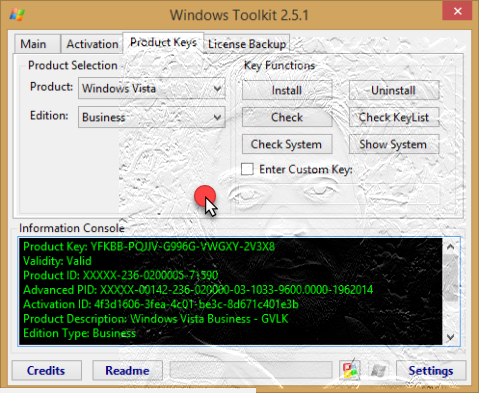
Task: Click the Check KeyList button
Action: pyautogui.click(x=394, y=117)
